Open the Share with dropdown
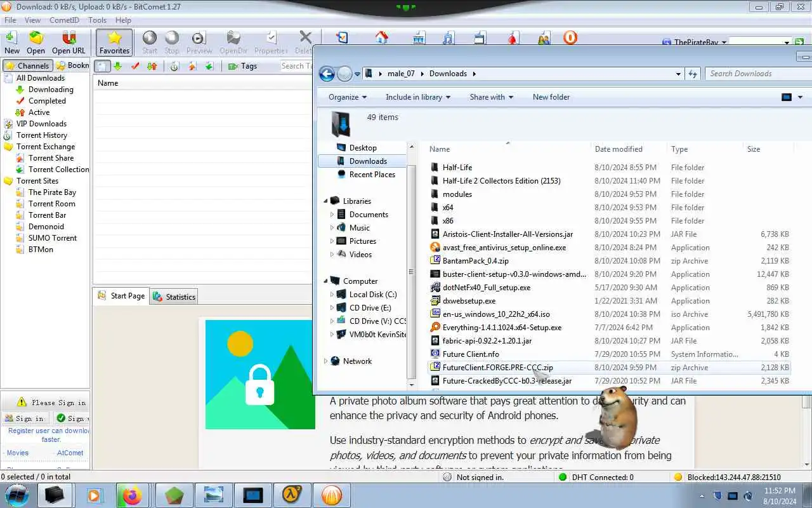 (x=492, y=97)
